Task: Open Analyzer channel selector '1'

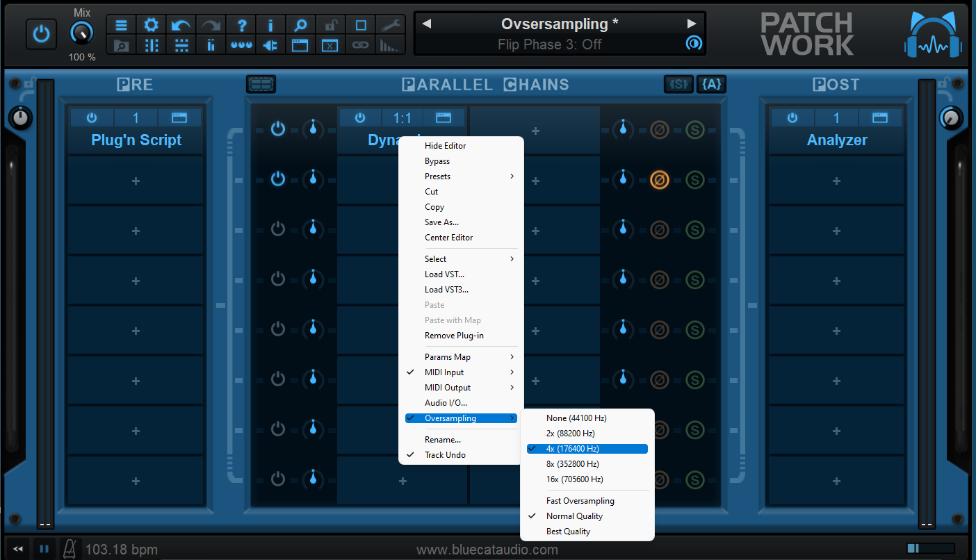Action: [836, 118]
